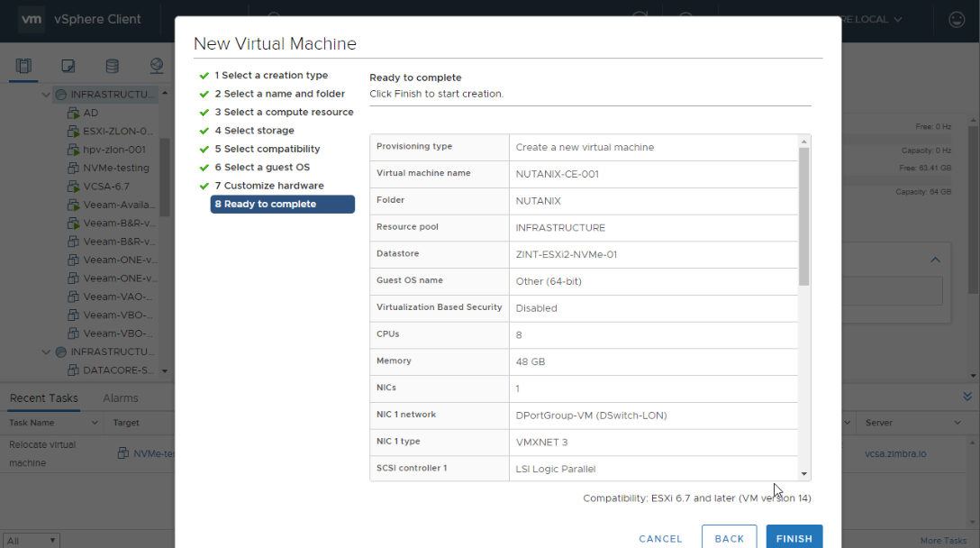
Task: Collapse the card chevron in background panel
Action: coord(935,260)
